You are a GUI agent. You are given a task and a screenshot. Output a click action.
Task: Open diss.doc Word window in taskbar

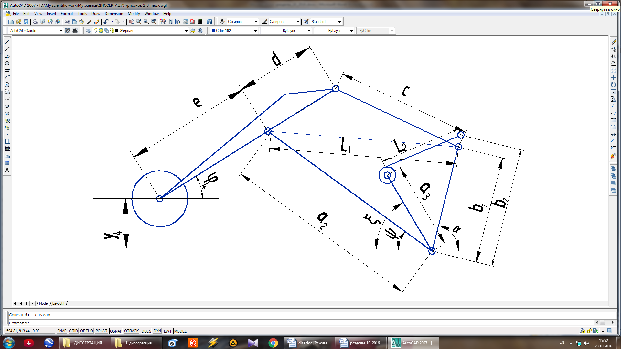coord(309,343)
